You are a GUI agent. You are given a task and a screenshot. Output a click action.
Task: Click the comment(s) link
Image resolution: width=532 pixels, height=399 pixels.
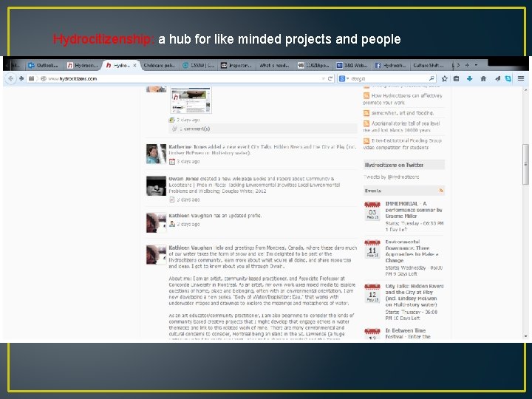click(195, 129)
